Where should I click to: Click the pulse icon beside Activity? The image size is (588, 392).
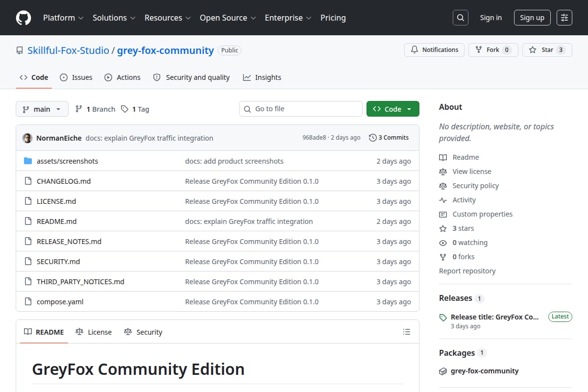[x=443, y=200]
